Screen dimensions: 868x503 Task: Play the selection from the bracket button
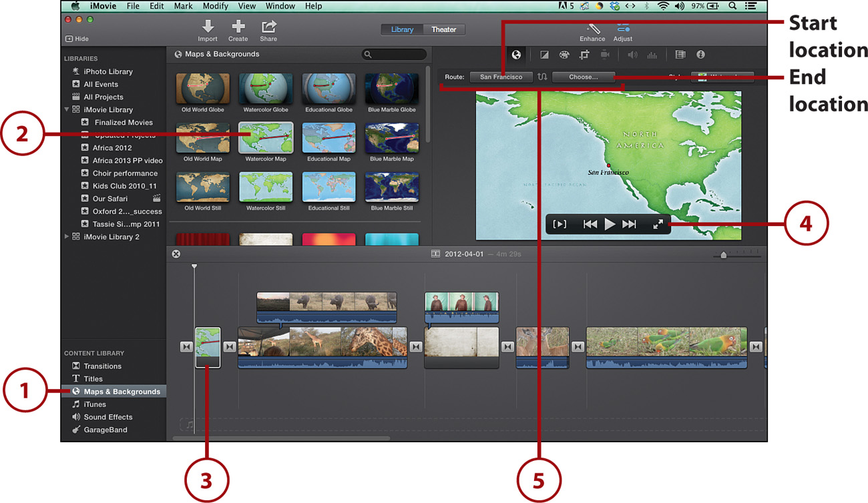560,224
